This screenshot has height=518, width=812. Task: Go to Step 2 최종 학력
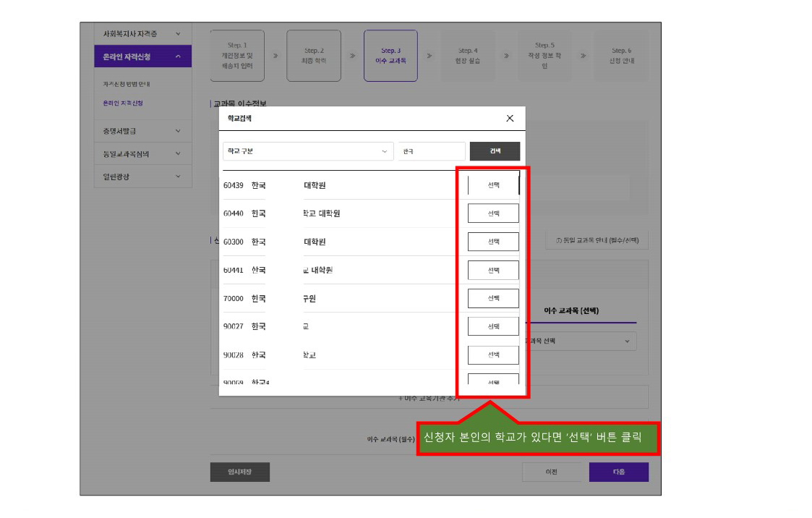314,56
